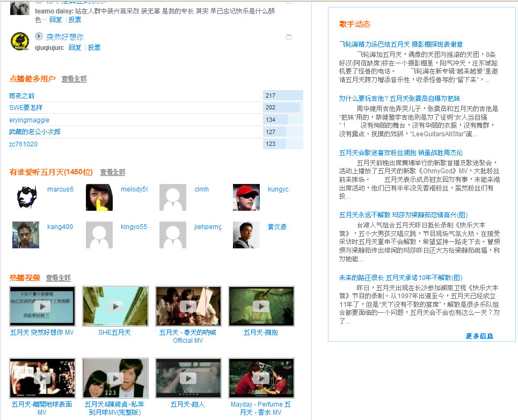Image resolution: width=518 pixels, height=420 pixels.
Task: Open the song title 突然好想你
Action: tap(65, 36)
